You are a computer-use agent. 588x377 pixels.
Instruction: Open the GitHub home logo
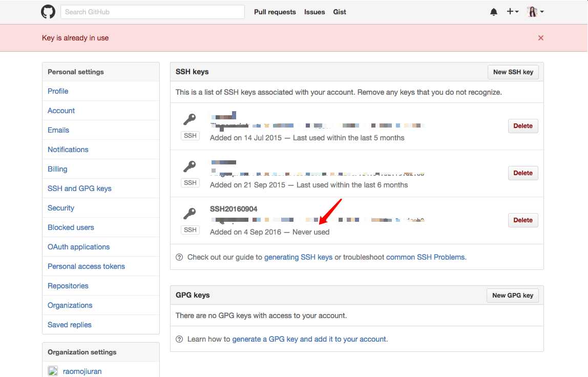48,12
